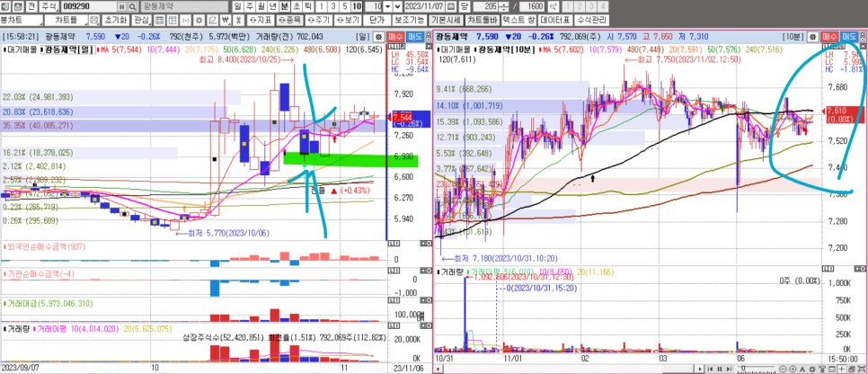Click the zoom magnifier icon beside 1600
Screen dimensions: 868x374
click(554, 6)
